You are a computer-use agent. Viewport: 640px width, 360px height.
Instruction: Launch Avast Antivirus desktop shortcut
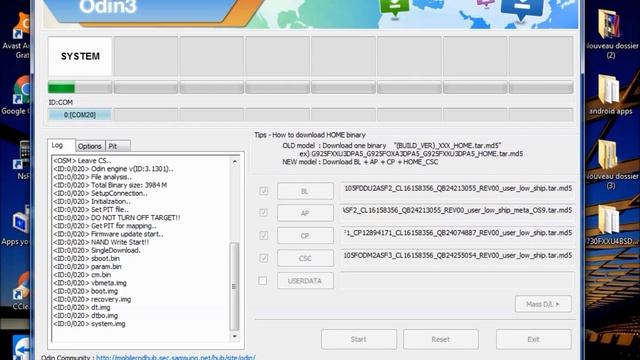[x=18, y=36]
